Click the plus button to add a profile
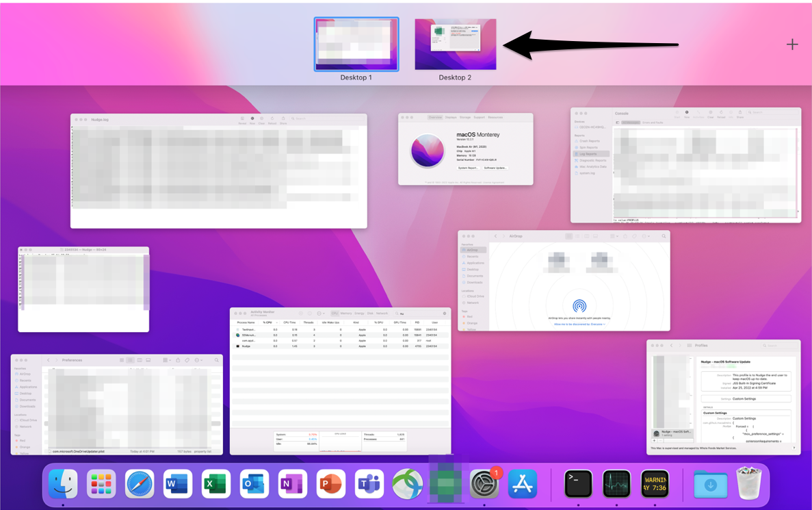Image resolution: width=812 pixels, height=510 pixels. [654, 441]
